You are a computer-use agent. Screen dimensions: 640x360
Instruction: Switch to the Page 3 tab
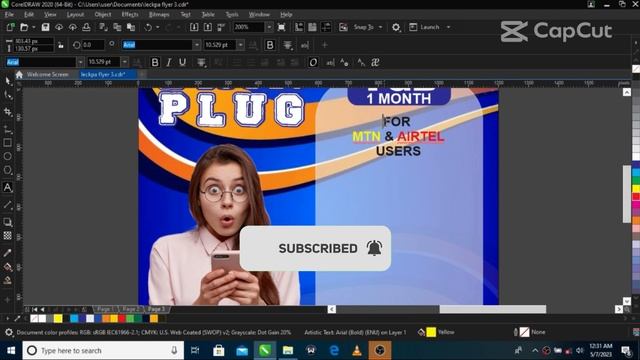coord(156,309)
